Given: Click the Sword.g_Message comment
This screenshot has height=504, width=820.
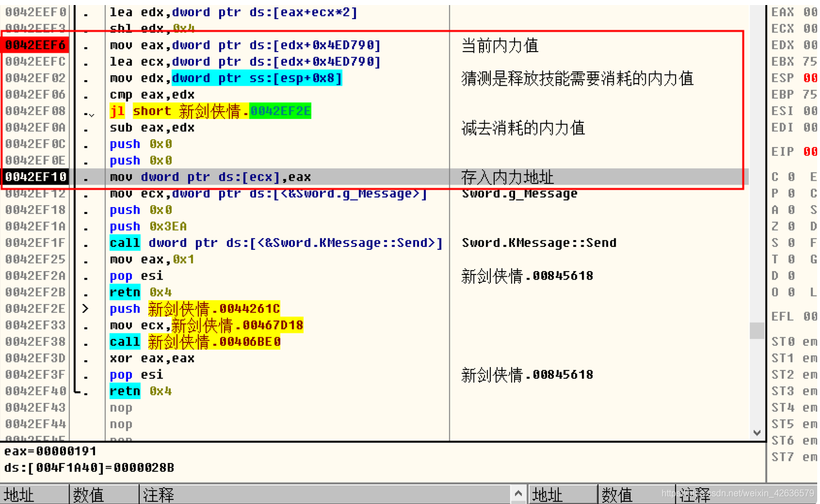Looking at the screenshot, I should pyautogui.click(x=520, y=194).
